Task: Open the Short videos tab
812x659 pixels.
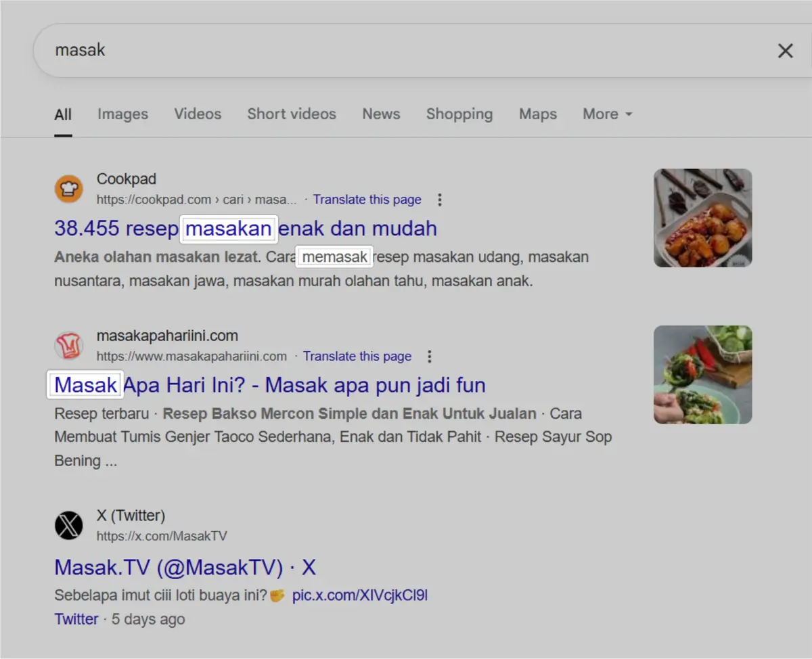Action: pyautogui.click(x=292, y=114)
